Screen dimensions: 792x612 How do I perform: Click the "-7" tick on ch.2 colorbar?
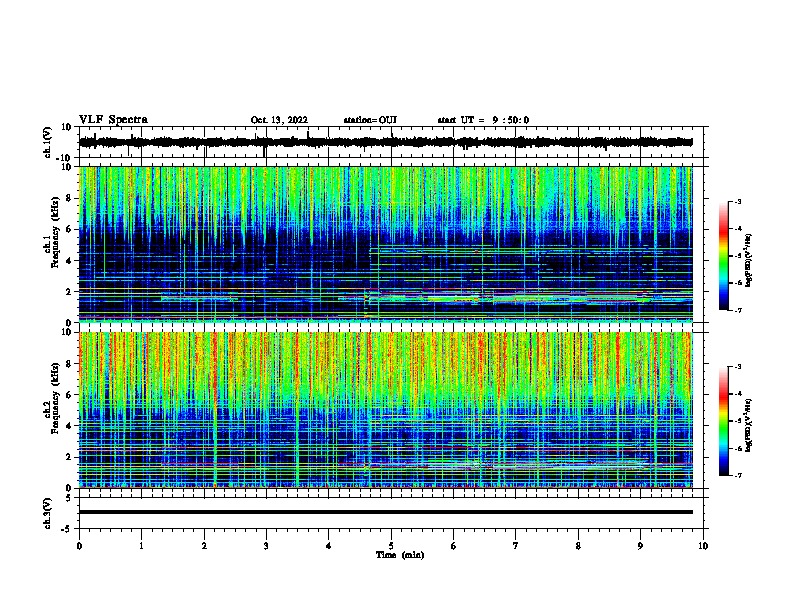pyautogui.click(x=738, y=476)
